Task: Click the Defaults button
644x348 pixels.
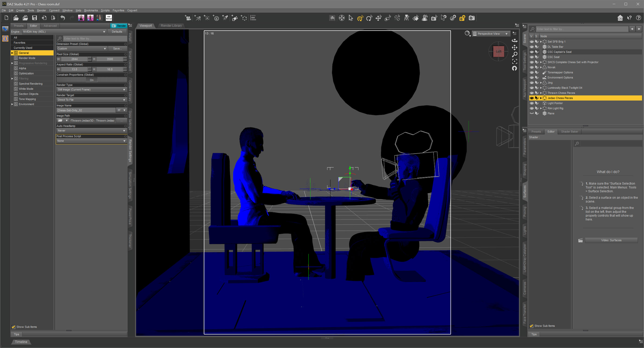Action: (117, 32)
